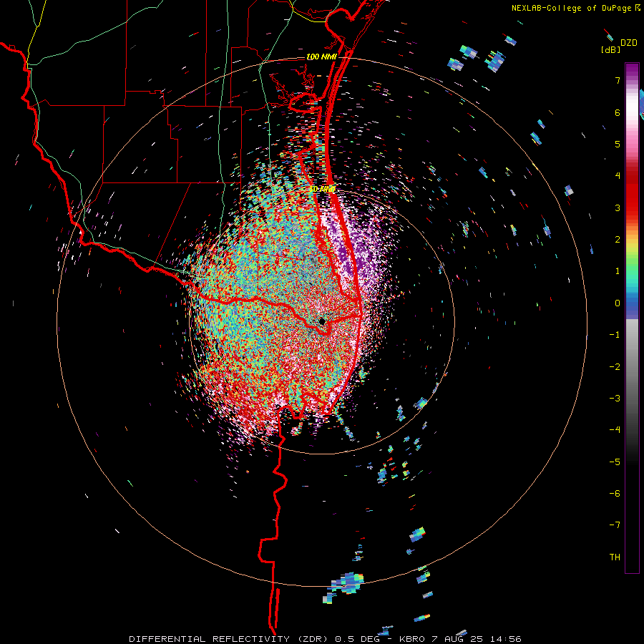Click the 7 AUG 25 date text

pos(456,639)
